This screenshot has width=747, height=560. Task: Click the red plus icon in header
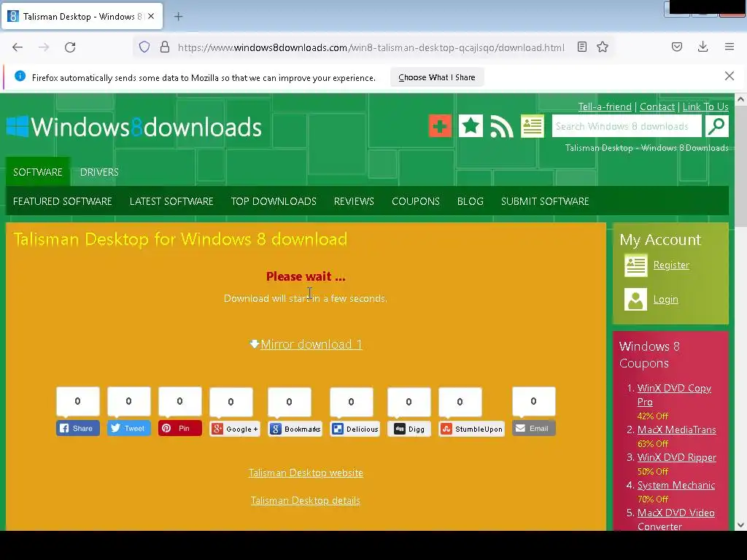[x=440, y=126]
